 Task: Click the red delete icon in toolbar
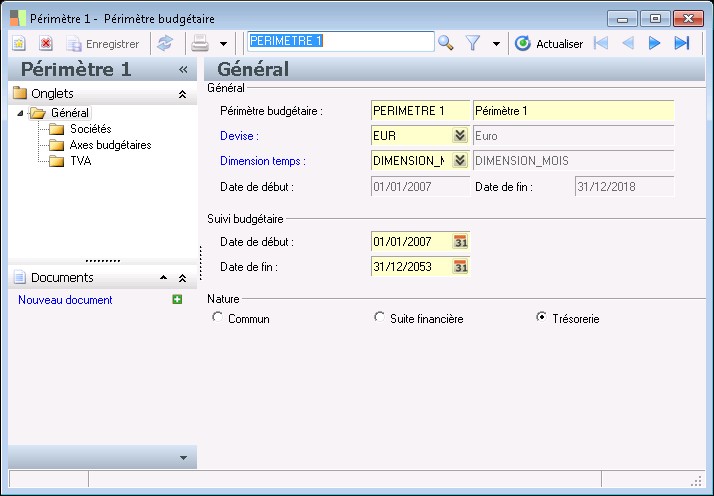pyautogui.click(x=46, y=43)
